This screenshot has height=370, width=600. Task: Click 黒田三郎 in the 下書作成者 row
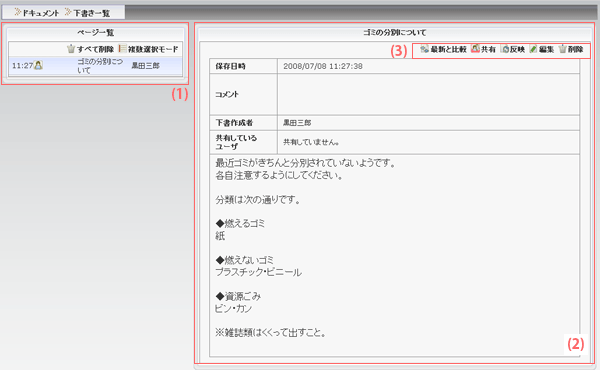(x=297, y=123)
